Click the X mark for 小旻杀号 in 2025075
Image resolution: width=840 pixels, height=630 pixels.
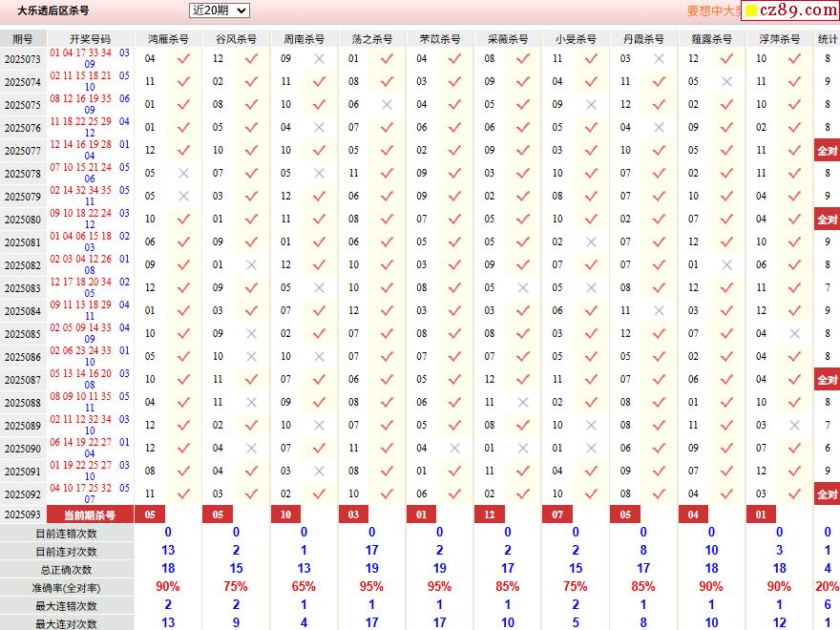[x=591, y=105]
